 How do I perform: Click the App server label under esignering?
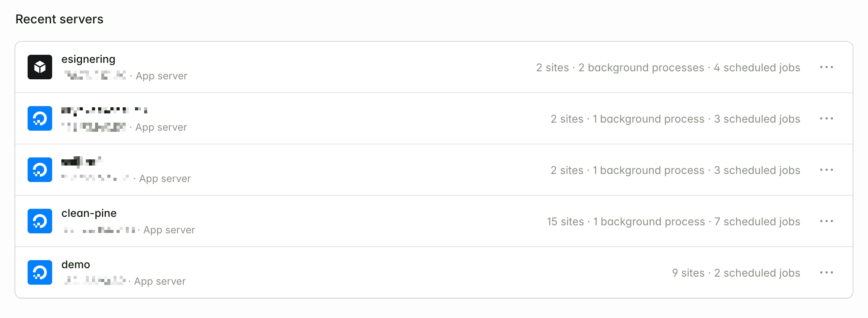(161, 76)
